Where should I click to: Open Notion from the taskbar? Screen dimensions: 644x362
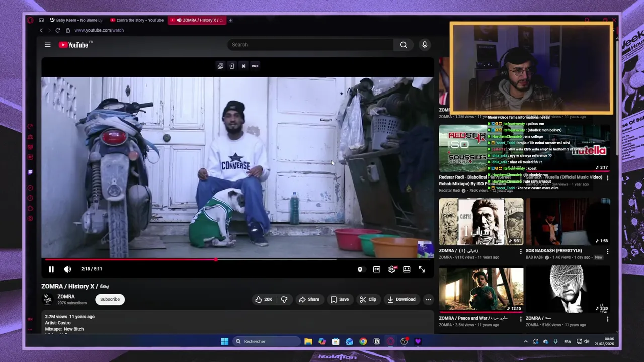pyautogui.click(x=377, y=342)
